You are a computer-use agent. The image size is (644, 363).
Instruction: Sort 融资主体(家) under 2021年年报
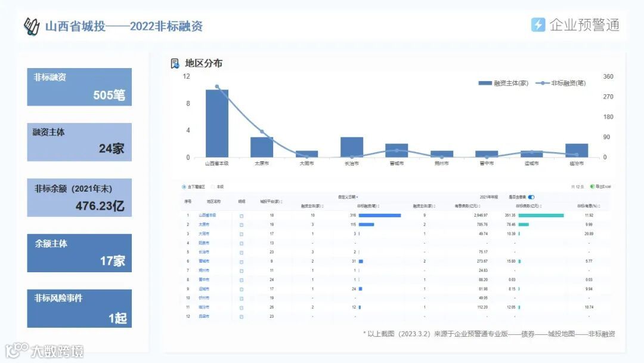(424, 206)
